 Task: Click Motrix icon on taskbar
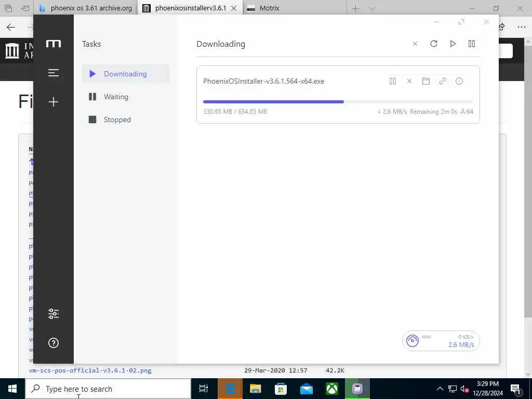[357, 389]
